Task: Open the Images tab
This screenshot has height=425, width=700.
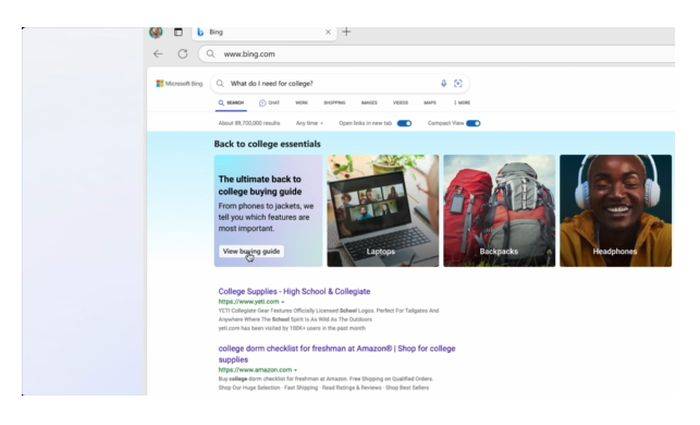Action: [369, 103]
